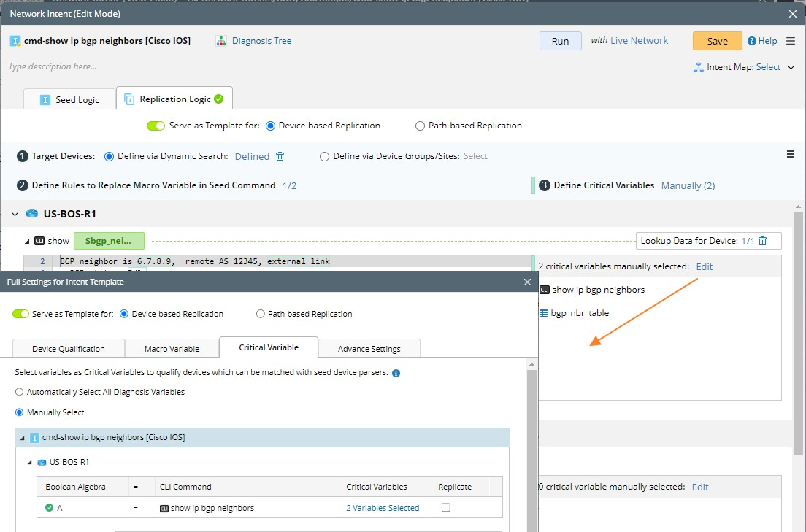Open the Live Network link

(x=639, y=41)
